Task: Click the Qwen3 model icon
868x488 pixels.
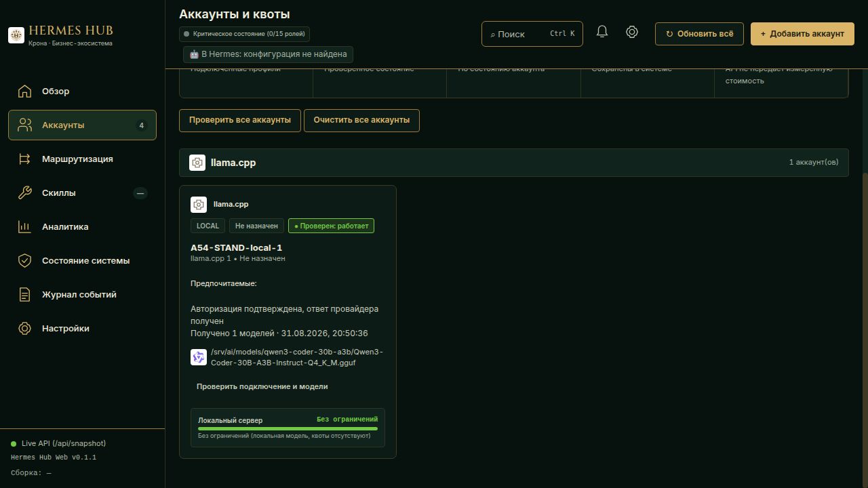Action: tap(199, 357)
